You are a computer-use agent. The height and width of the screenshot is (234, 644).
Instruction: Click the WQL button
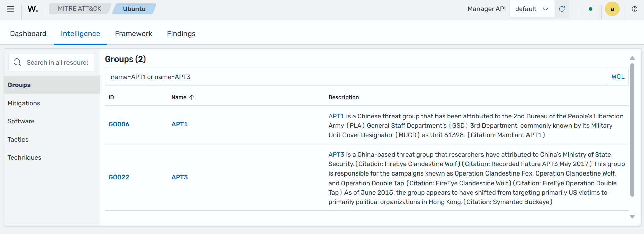pyautogui.click(x=618, y=77)
